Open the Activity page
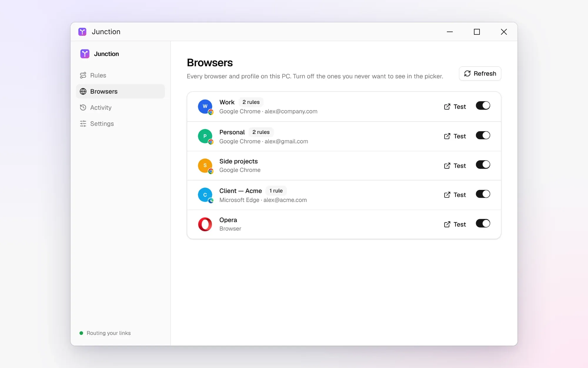This screenshot has width=588, height=368. 120,108
